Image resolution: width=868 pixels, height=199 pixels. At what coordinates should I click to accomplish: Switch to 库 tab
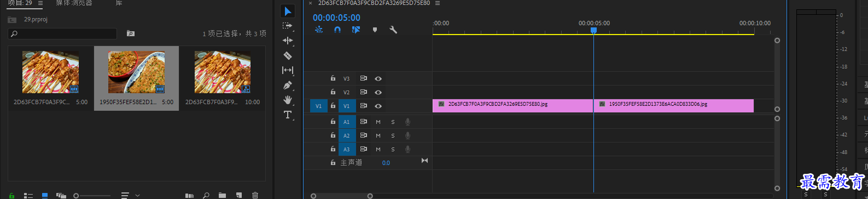coord(119,3)
